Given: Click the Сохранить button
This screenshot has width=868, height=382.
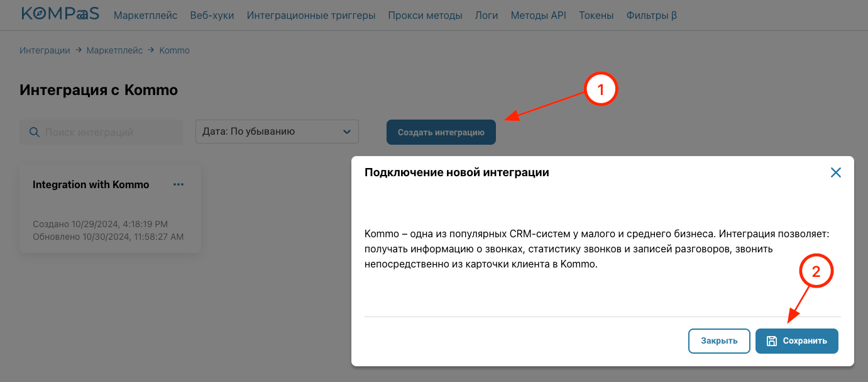Looking at the screenshot, I should click(796, 340).
